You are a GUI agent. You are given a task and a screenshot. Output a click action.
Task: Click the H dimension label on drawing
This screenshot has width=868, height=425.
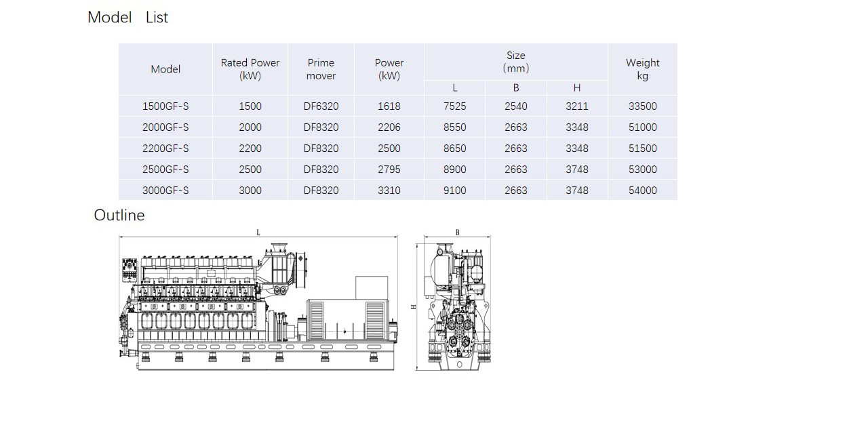(x=413, y=306)
